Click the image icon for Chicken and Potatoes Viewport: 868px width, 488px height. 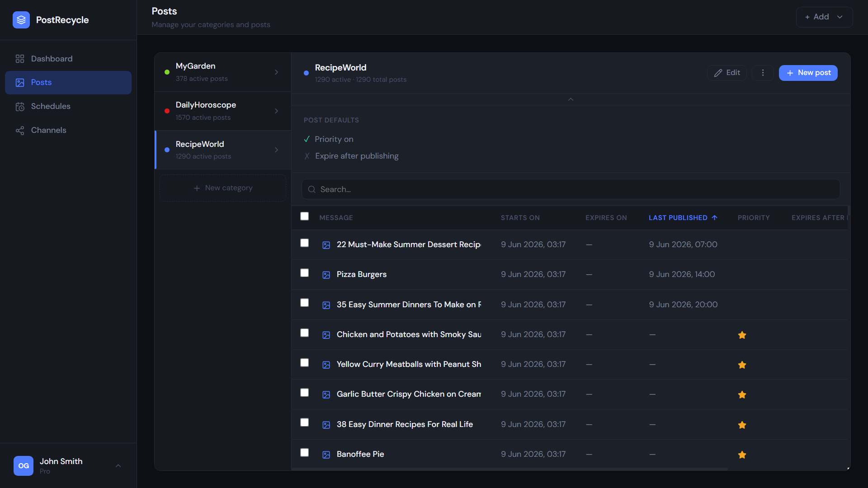(x=326, y=335)
